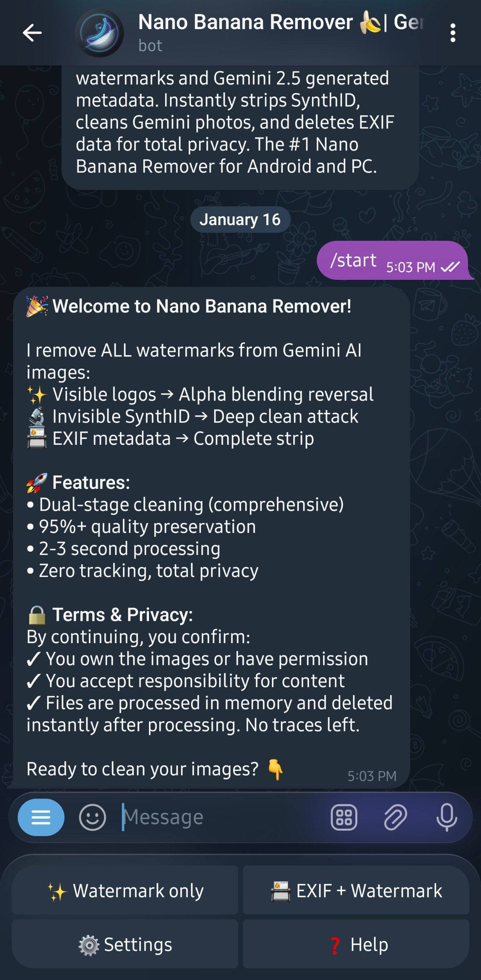This screenshot has width=481, height=980.
Task: Select the Watermark only option
Action: [x=125, y=890]
